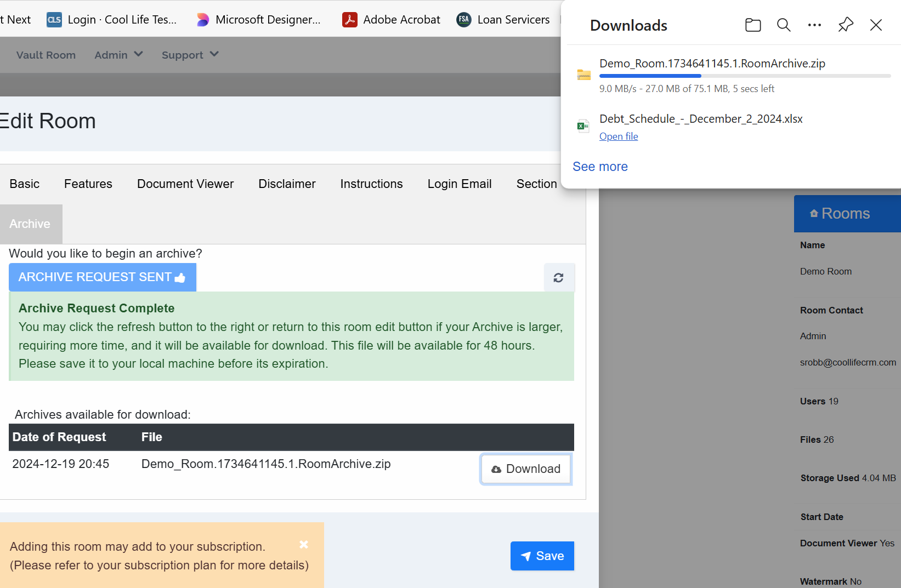The width and height of the screenshot is (901, 588).
Task: Click Demo_Room zip name in Downloads
Action: click(x=712, y=64)
